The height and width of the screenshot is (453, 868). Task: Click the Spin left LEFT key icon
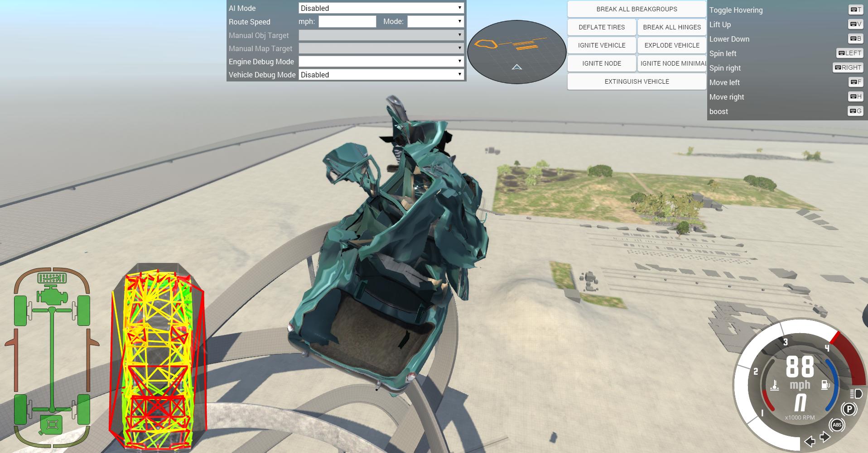click(849, 53)
